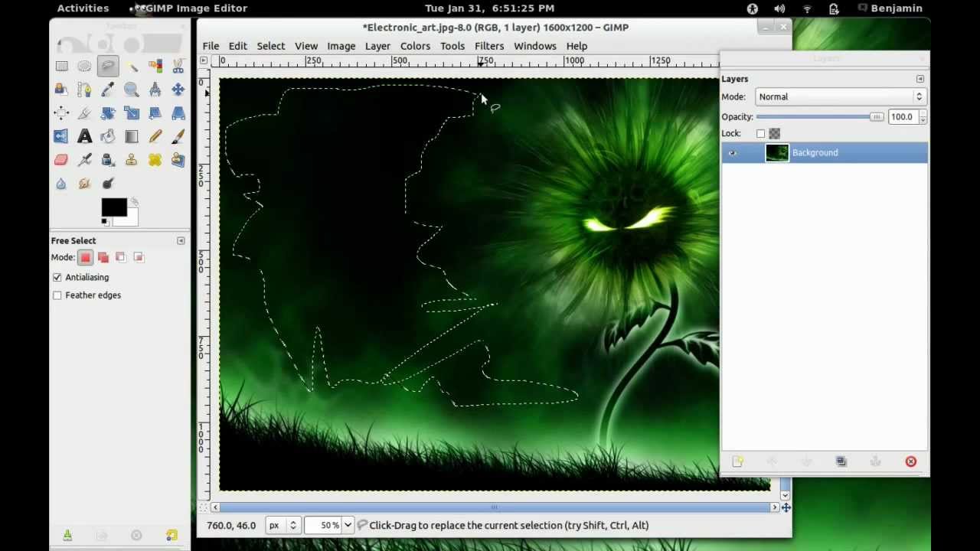Save tool options at the toolbox bottom
The image size is (980, 551).
[x=67, y=536]
